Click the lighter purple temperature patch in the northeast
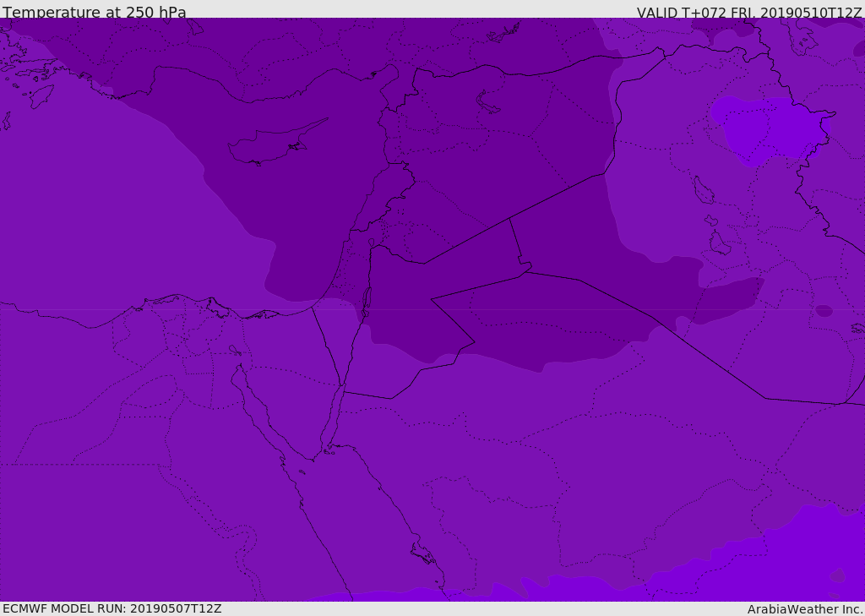 pyautogui.click(x=770, y=130)
